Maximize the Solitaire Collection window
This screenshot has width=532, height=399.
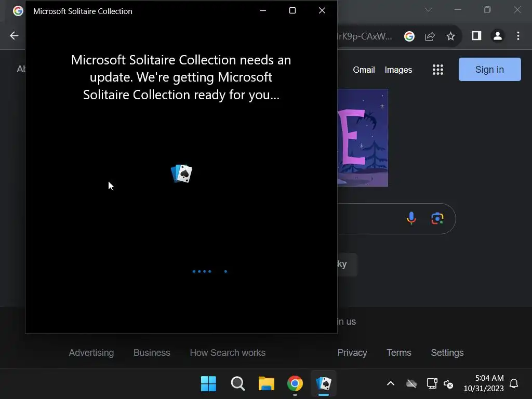pyautogui.click(x=292, y=10)
